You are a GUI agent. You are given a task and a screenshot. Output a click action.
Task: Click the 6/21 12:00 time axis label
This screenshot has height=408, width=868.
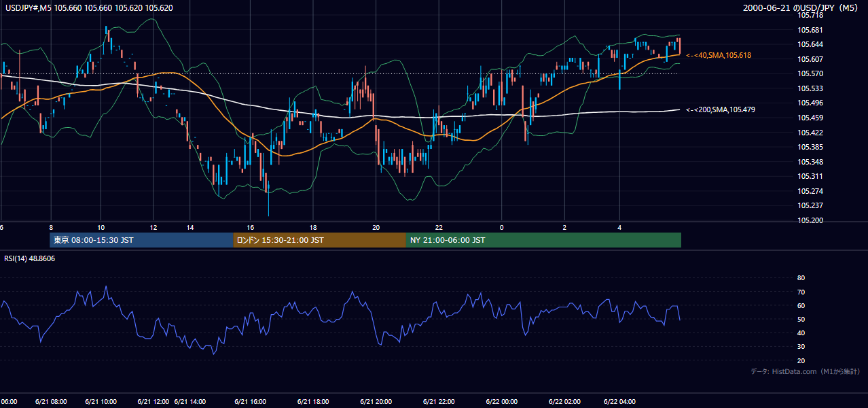coord(153,402)
